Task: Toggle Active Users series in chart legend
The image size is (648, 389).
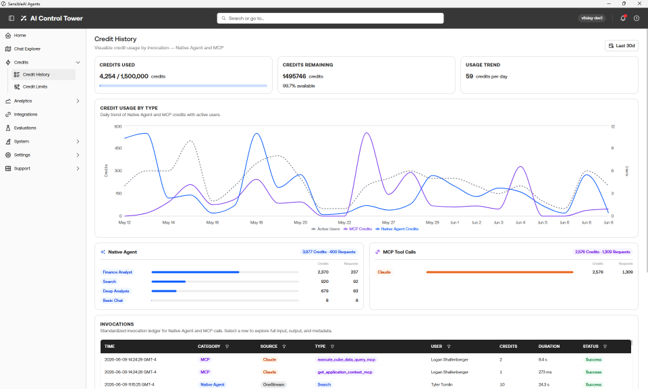Action: point(325,229)
